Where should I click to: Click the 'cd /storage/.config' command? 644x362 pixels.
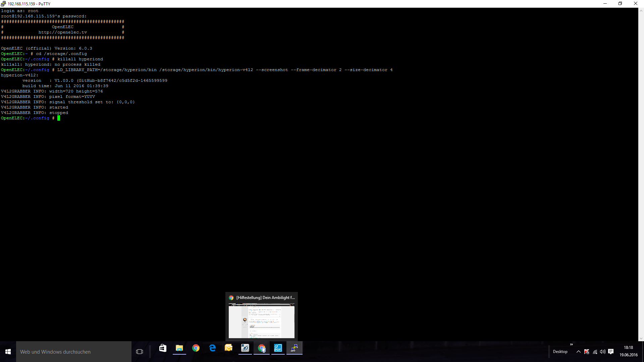pos(61,54)
